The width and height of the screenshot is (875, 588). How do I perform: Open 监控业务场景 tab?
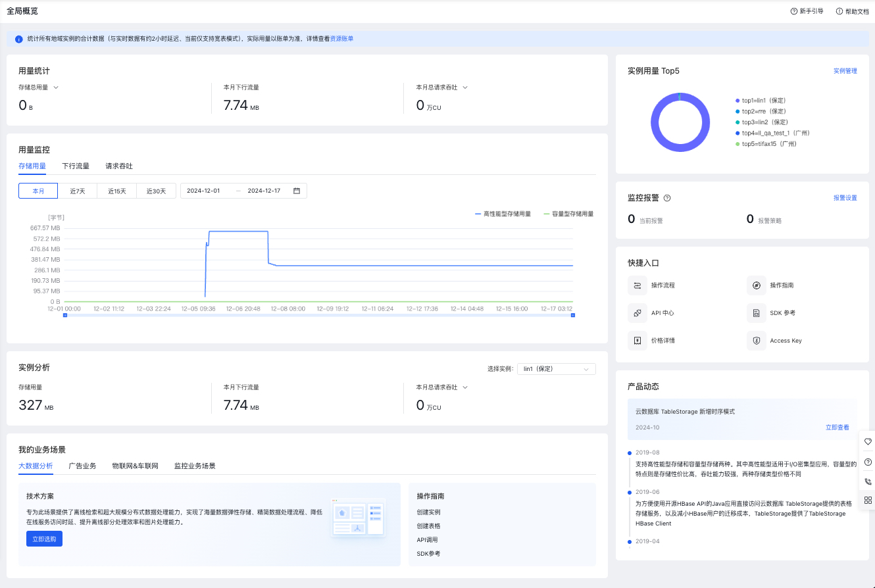pos(195,466)
